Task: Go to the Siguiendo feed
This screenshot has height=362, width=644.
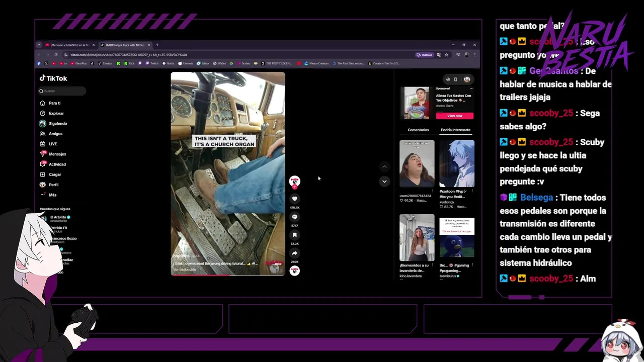Action: coord(53,123)
